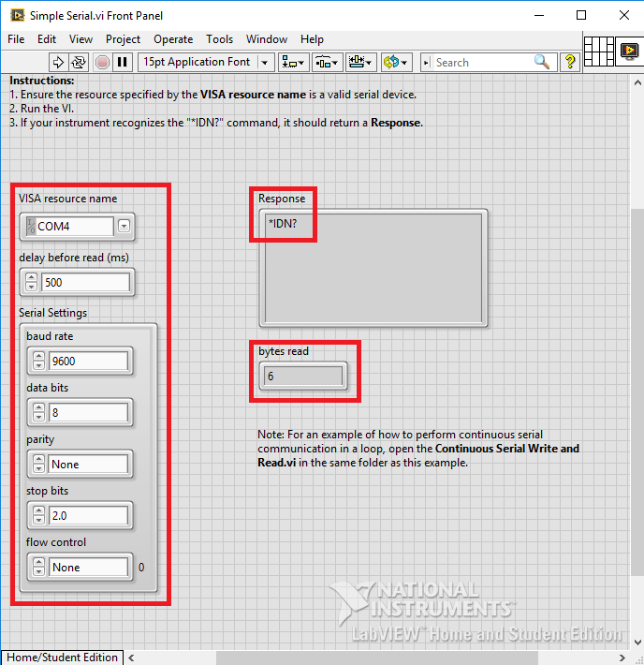The image size is (644, 665).
Task: Click the horizontal scrollbar thumb
Action: [377, 658]
